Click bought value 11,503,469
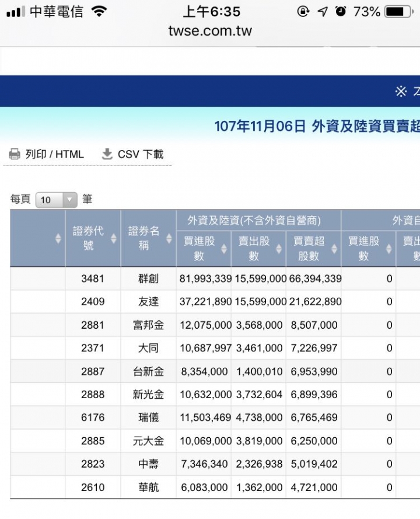The height and width of the screenshot is (519, 420). point(205,418)
